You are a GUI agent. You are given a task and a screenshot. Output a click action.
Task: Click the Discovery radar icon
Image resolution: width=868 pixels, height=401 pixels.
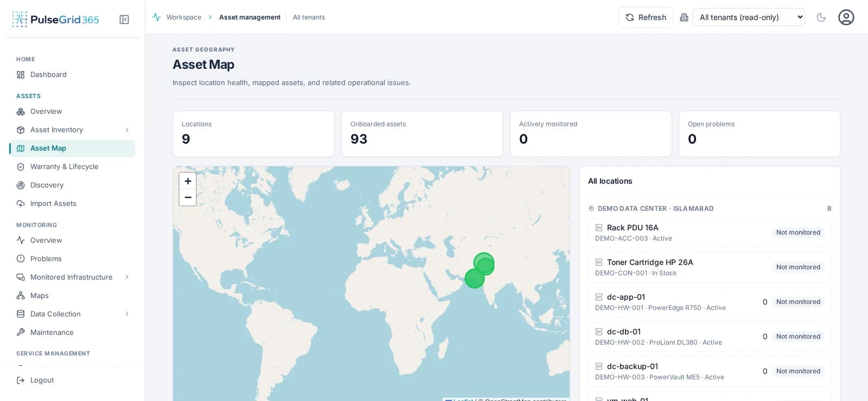point(21,185)
